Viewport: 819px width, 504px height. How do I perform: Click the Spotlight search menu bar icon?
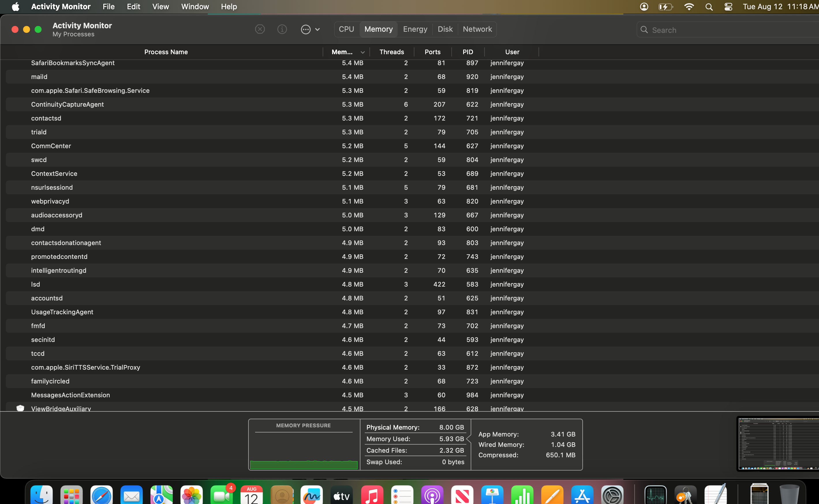click(709, 7)
